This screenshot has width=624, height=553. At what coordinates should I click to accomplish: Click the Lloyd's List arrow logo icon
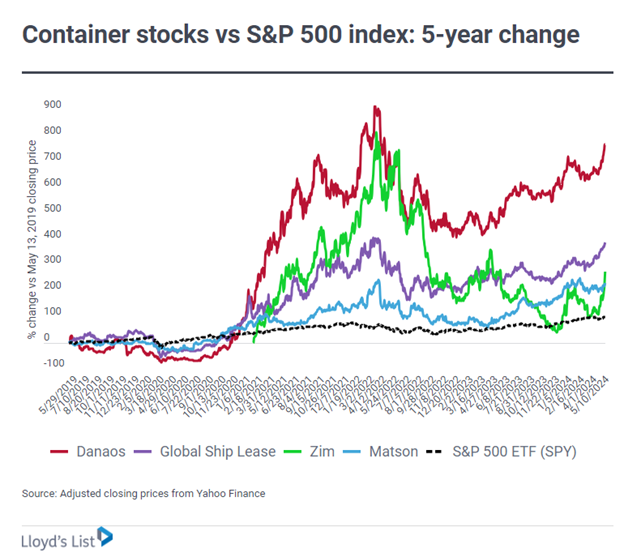pyautogui.click(x=105, y=537)
